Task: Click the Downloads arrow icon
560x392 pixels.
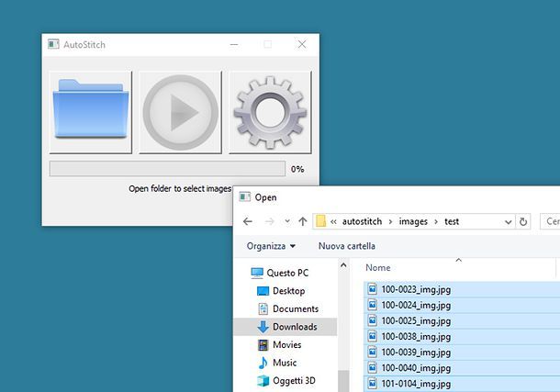Action: coord(263,327)
